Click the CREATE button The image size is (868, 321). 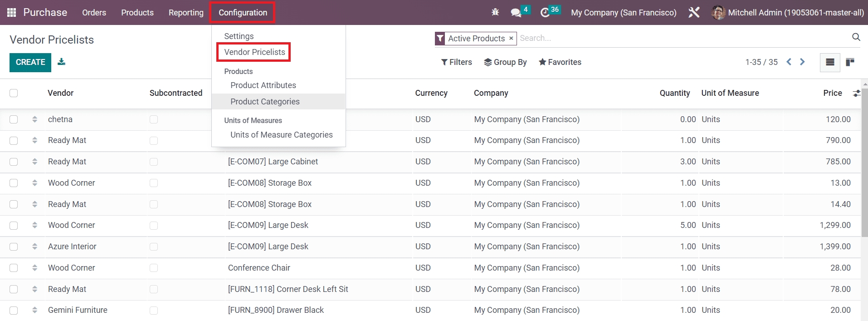(30, 62)
